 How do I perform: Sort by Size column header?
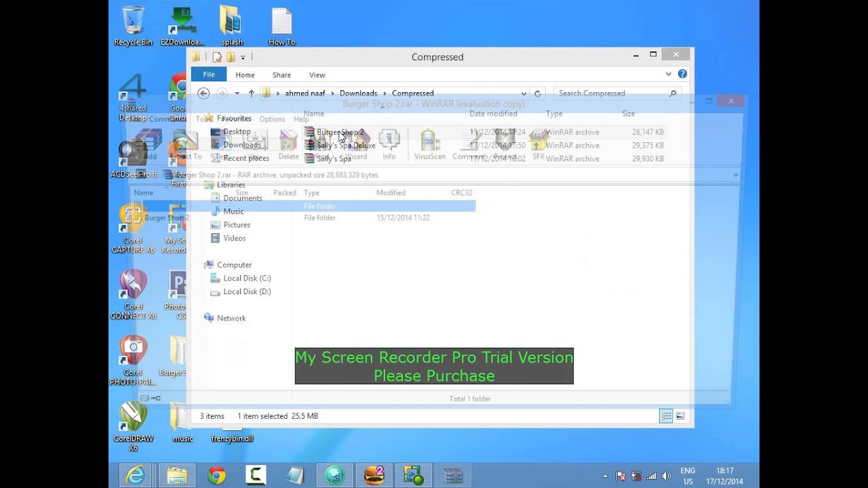[629, 114]
